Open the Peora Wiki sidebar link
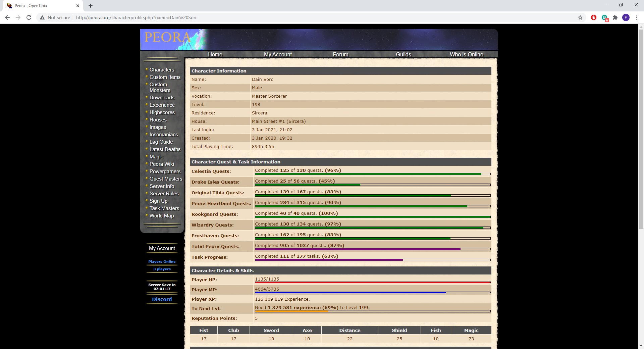644x349 pixels. [162, 164]
